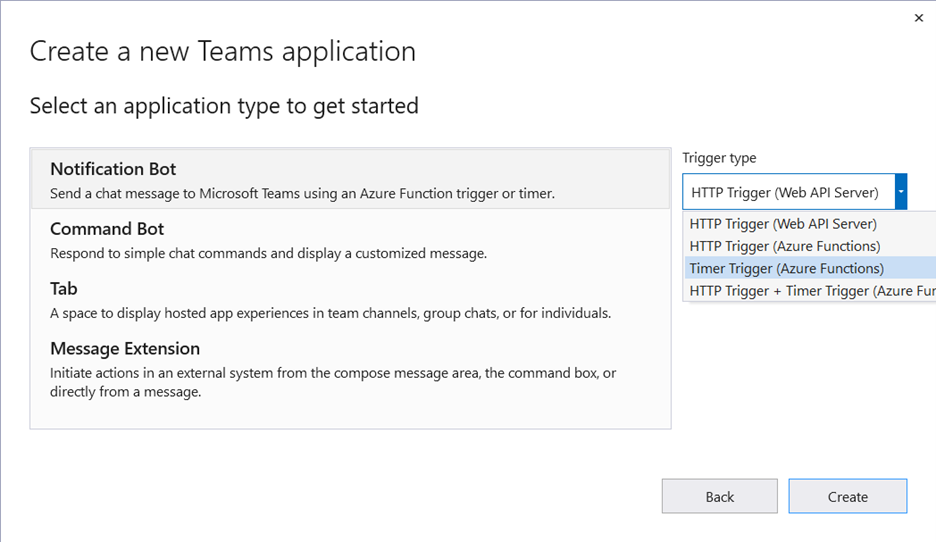Choose HTTP Trigger (Web API Server) list option
This screenshot has height=542, width=936.
783,224
